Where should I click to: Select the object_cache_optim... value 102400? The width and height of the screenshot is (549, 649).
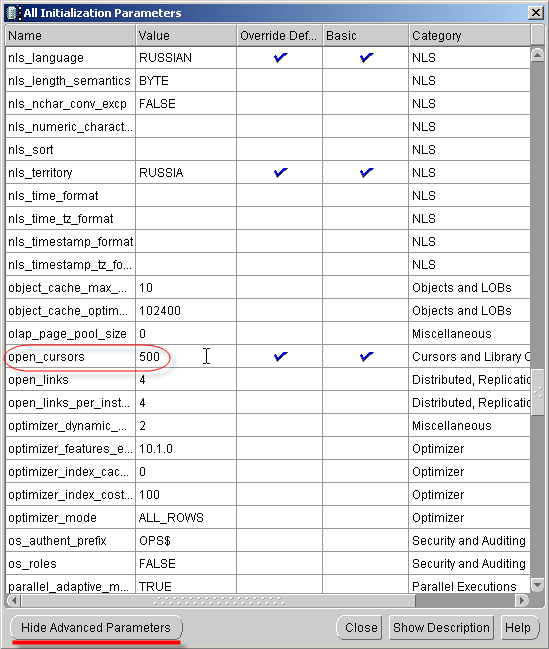160,310
